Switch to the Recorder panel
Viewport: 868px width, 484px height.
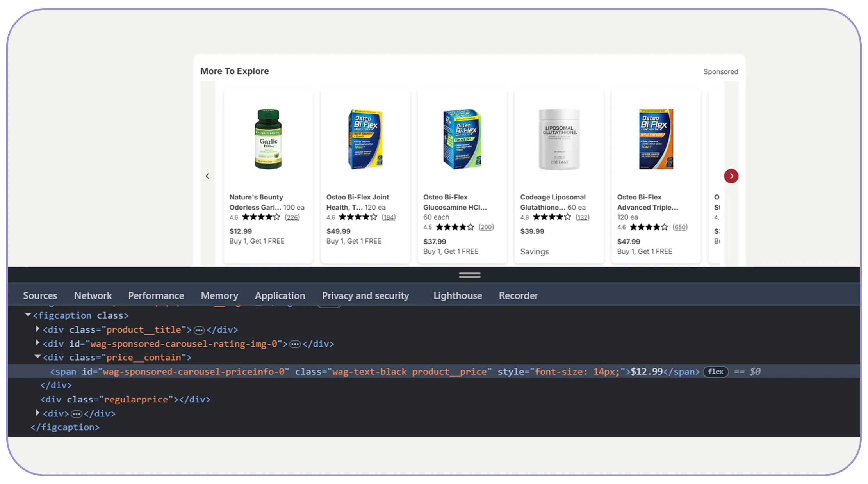coord(518,295)
